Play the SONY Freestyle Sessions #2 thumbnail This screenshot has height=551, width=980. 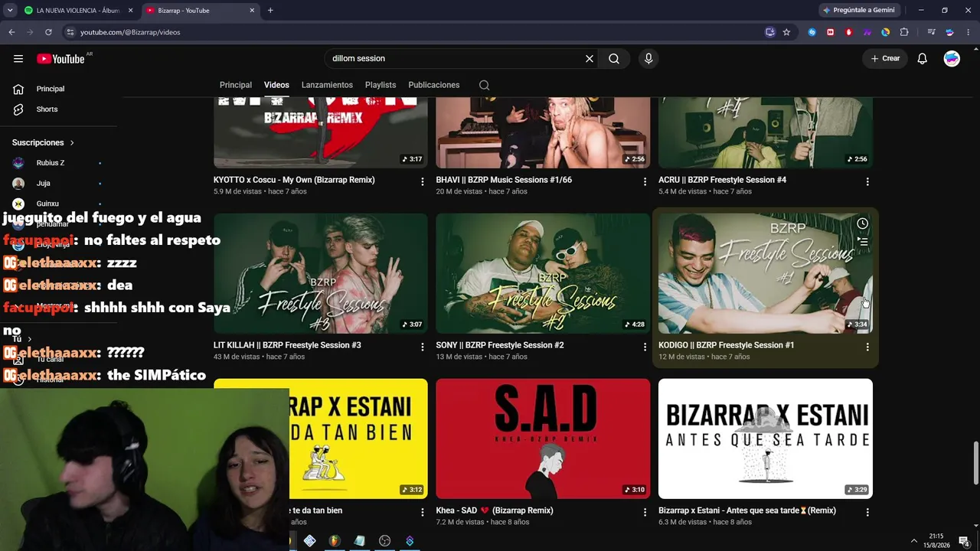pos(543,273)
